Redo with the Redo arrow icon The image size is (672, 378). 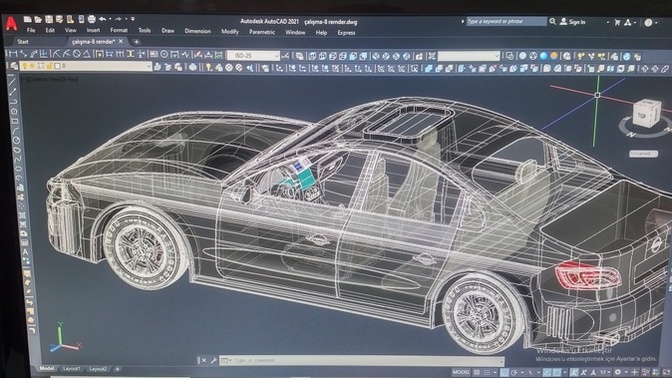click(119, 19)
